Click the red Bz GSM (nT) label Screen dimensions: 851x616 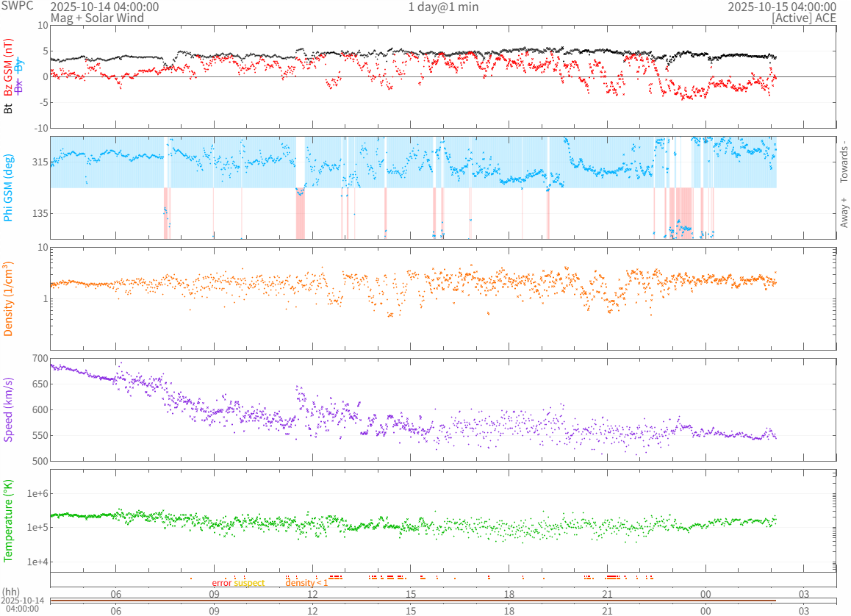click(x=9, y=68)
